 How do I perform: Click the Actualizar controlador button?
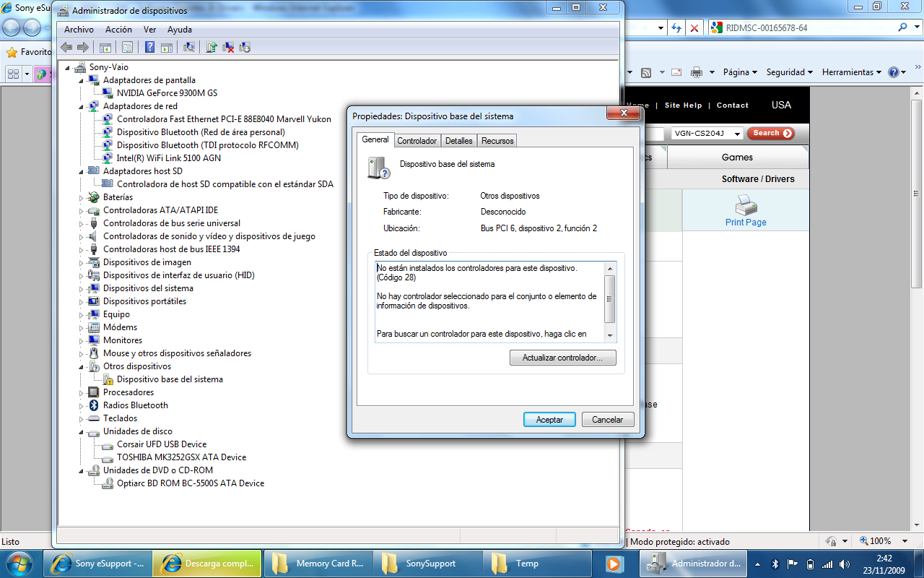(563, 358)
